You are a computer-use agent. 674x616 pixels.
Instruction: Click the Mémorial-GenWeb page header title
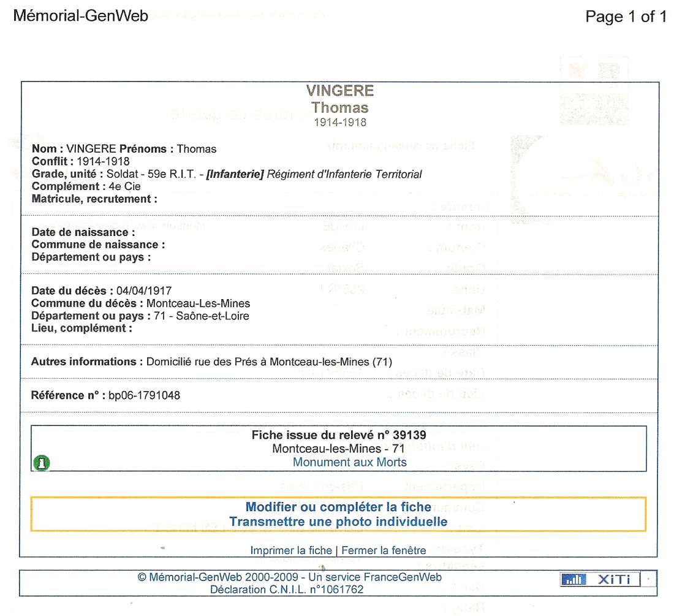pyautogui.click(x=80, y=16)
